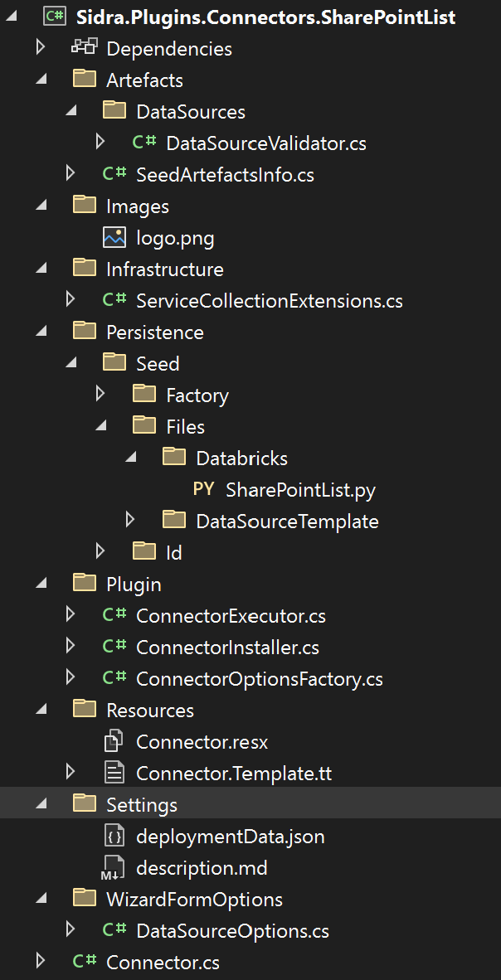Click the JSON braces icon for deploymentData.json
This screenshot has height=980, width=501.
click(114, 836)
